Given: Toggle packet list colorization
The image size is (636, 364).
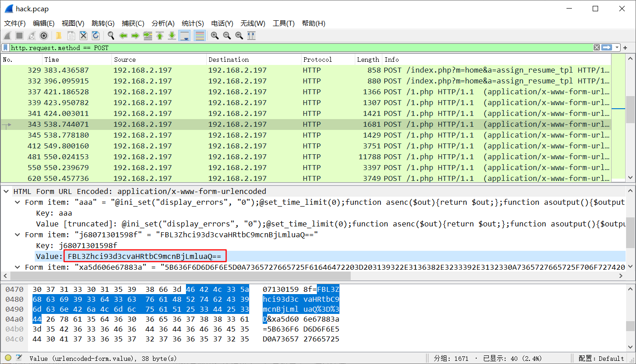Looking at the screenshot, I should (200, 36).
